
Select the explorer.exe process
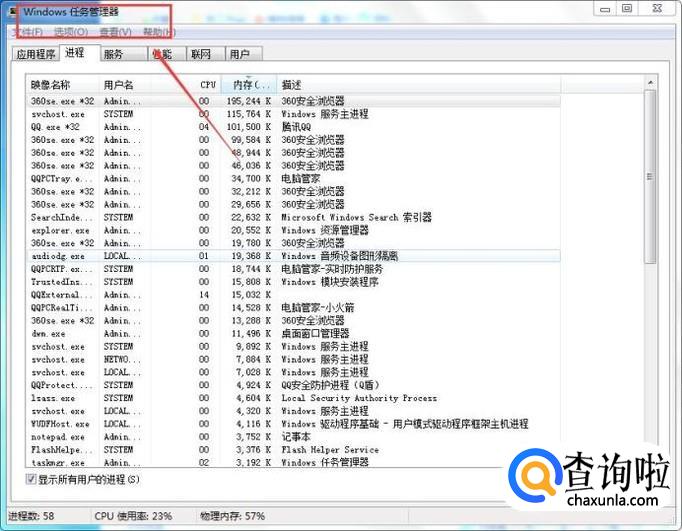coord(294,230)
